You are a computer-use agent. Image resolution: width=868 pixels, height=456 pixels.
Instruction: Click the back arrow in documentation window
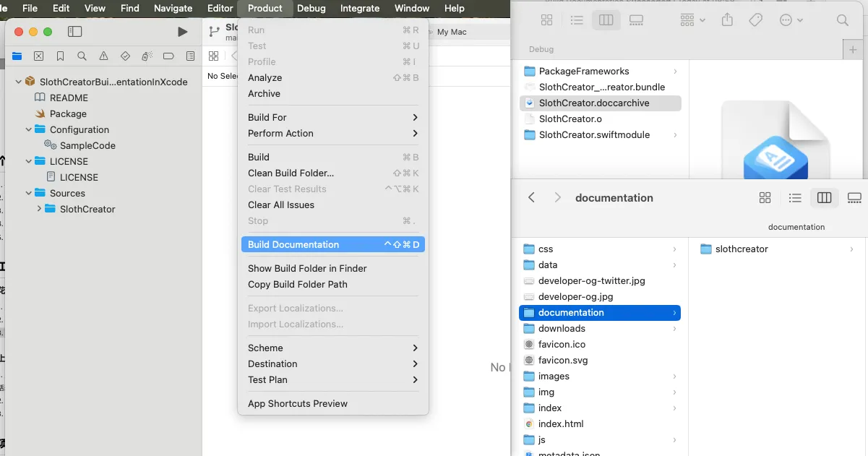click(x=531, y=198)
